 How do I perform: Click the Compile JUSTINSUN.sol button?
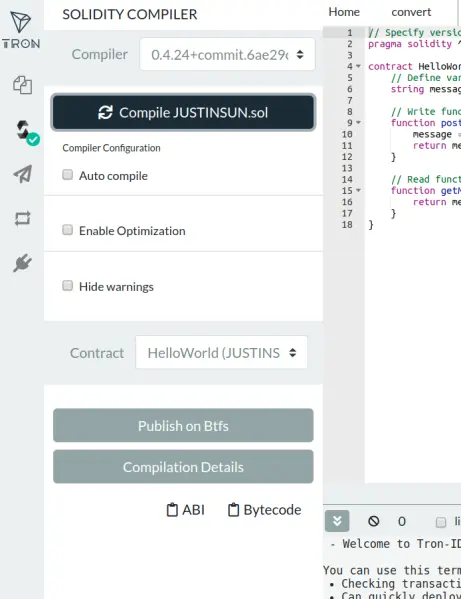click(x=183, y=113)
